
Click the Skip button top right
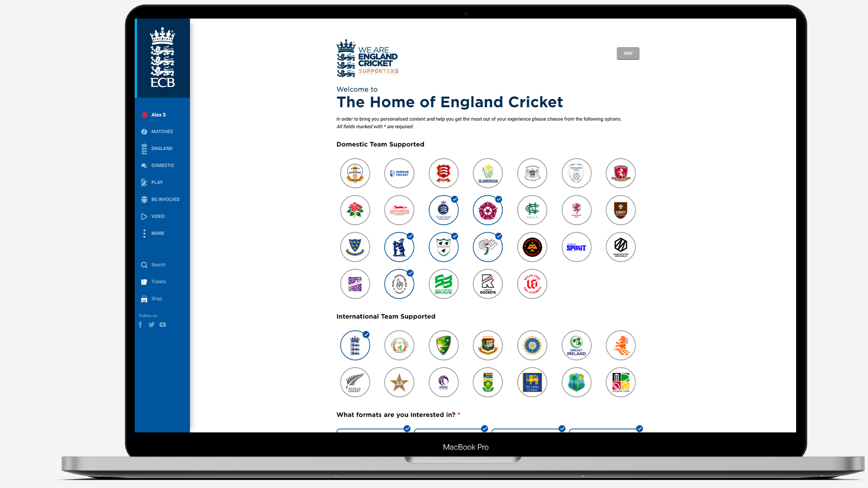point(628,53)
